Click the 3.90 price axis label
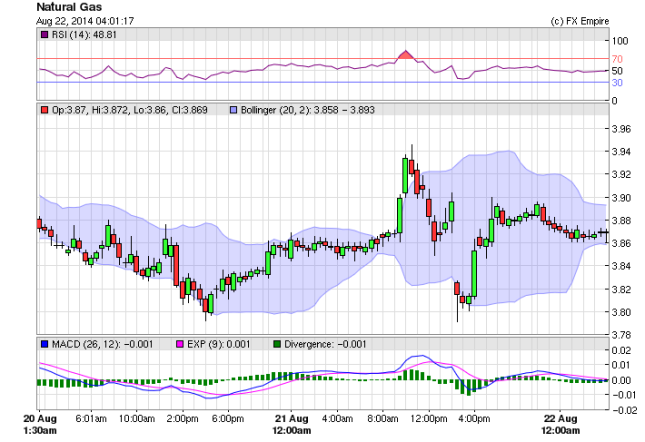 pos(621,198)
